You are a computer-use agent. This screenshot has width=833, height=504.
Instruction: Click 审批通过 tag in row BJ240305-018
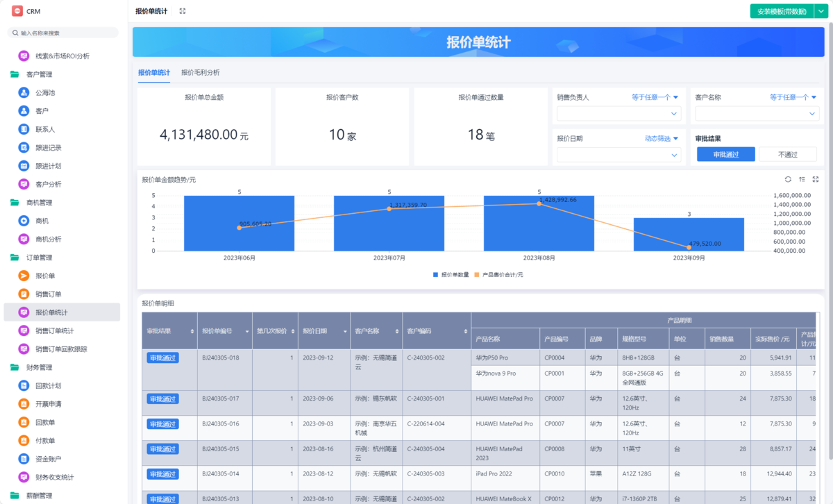point(162,358)
